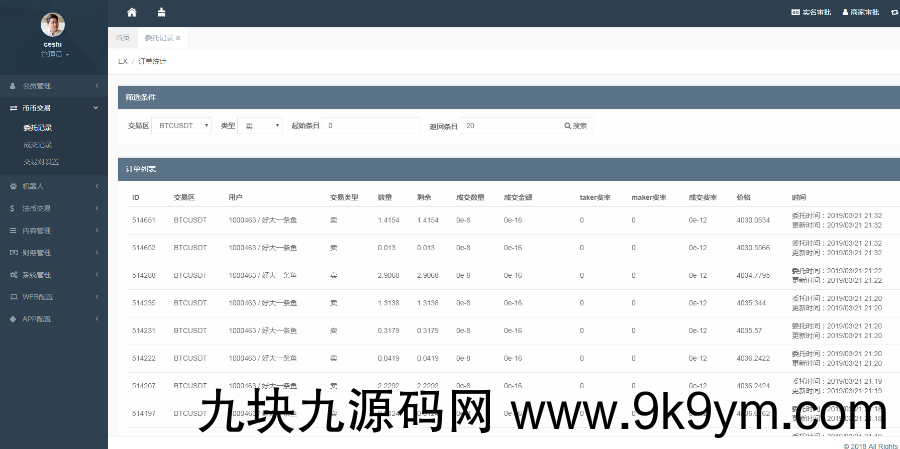Click the user avatar picture
Viewport: 900px width, 449px height.
tap(53, 25)
